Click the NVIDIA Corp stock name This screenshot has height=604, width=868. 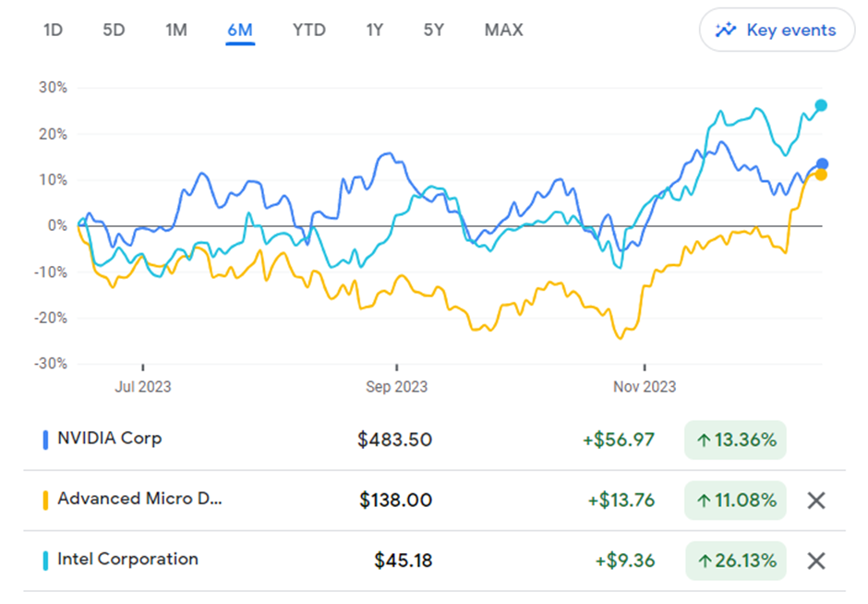[x=109, y=438]
